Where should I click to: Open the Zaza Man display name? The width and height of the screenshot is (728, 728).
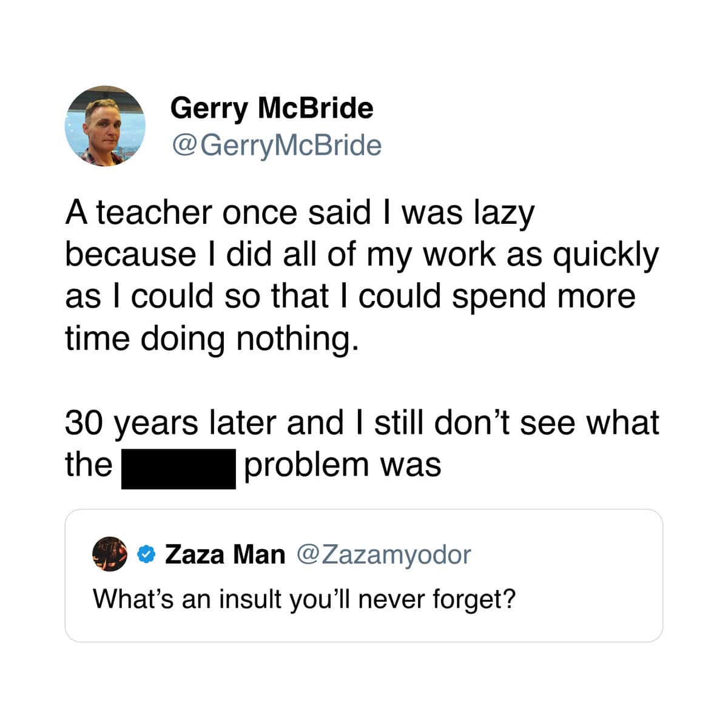tap(225, 554)
